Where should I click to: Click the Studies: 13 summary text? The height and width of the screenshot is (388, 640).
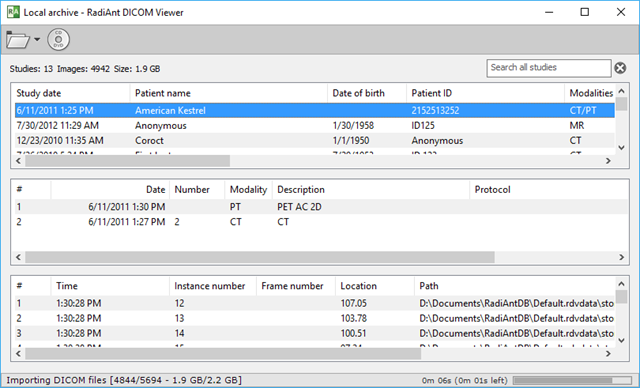point(31,69)
